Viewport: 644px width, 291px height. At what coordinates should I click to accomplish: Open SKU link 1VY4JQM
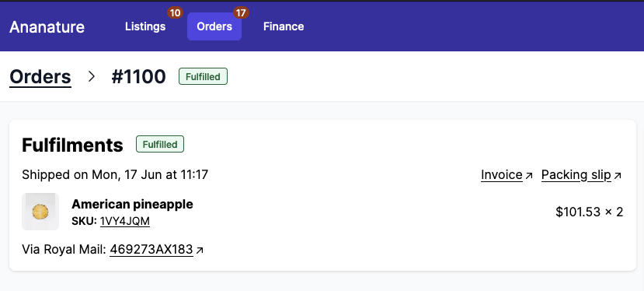[x=125, y=222]
